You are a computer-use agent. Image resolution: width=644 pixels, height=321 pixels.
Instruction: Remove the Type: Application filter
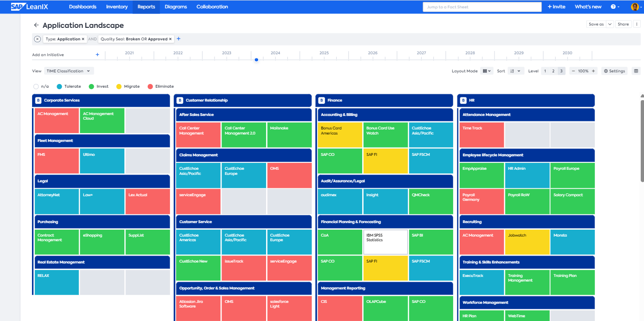[x=83, y=39]
